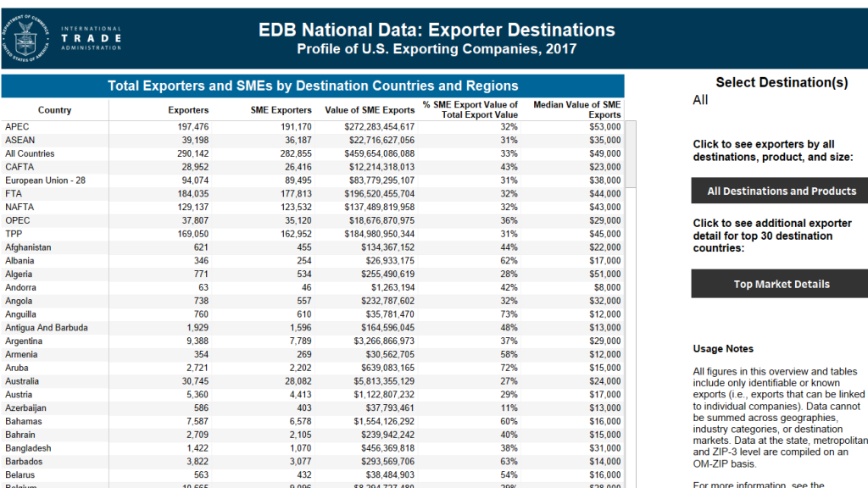Click % SME Export Value column header
Screen dimensions: 868x488
coord(470,109)
